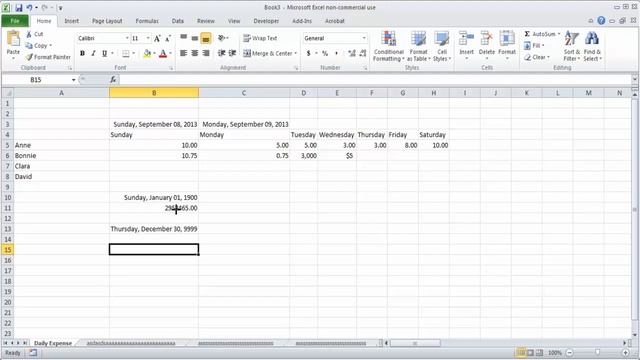Switch to the Data tab
This screenshot has height=360, width=640.
point(178,21)
